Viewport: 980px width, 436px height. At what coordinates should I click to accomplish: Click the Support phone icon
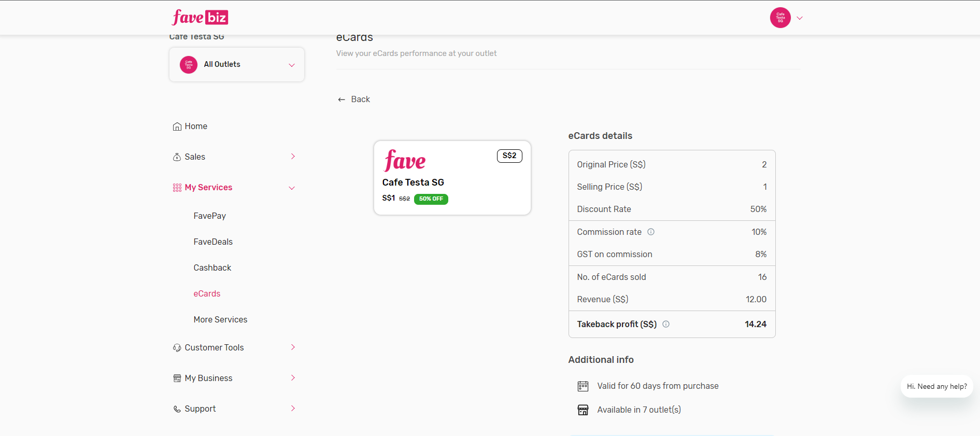pos(177,409)
